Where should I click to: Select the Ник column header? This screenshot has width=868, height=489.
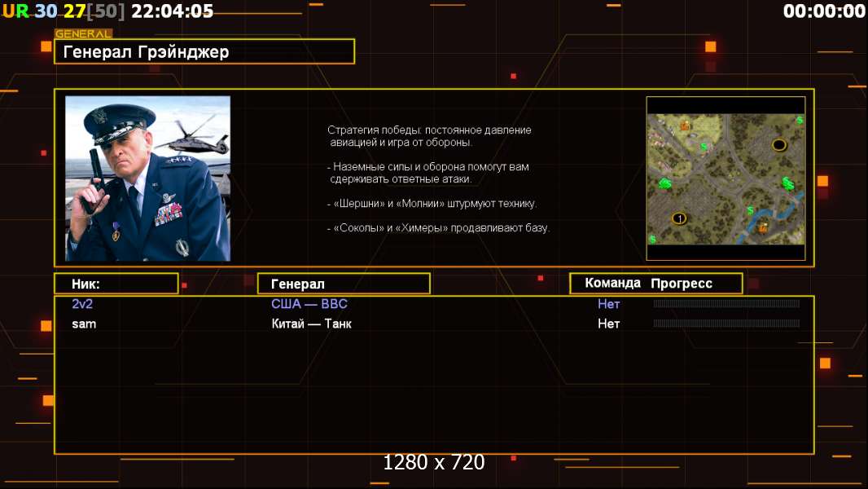tap(116, 284)
